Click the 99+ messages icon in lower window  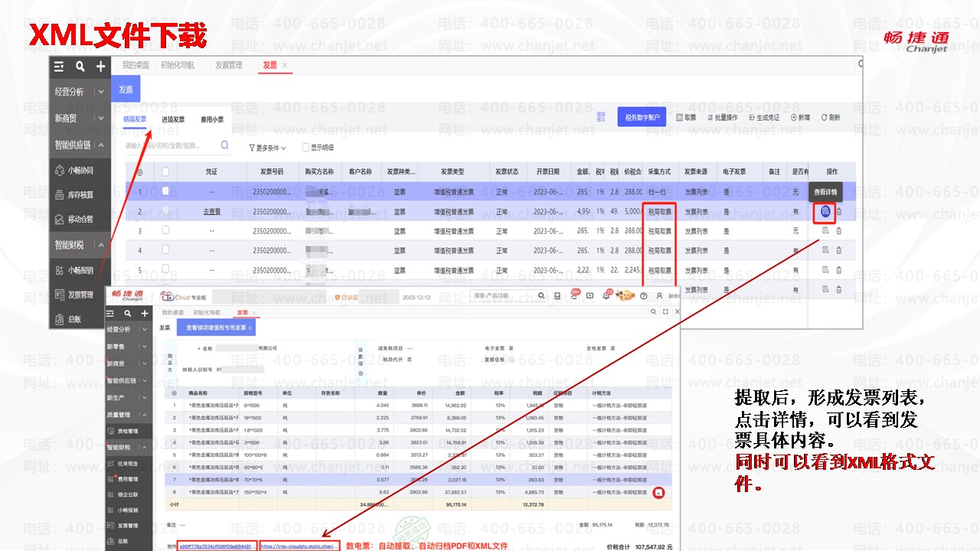pos(574,295)
